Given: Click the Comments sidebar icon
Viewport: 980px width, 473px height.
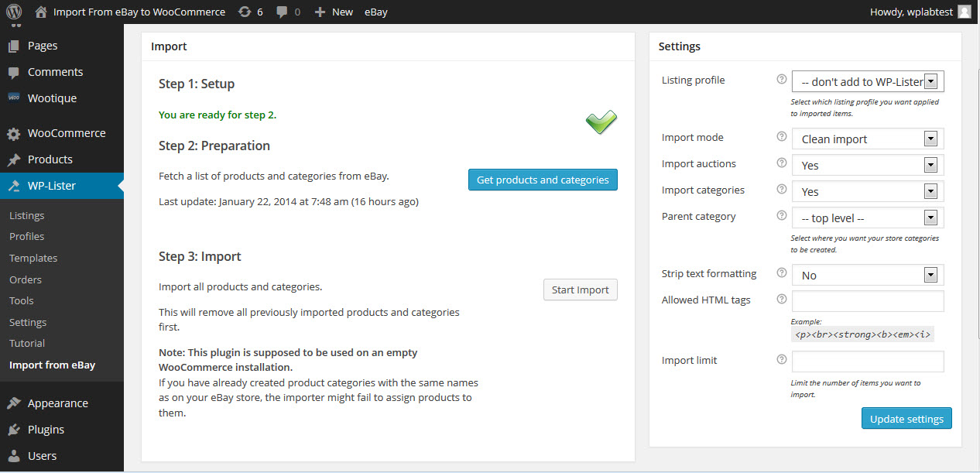Looking at the screenshot, I should click(13, 72).
